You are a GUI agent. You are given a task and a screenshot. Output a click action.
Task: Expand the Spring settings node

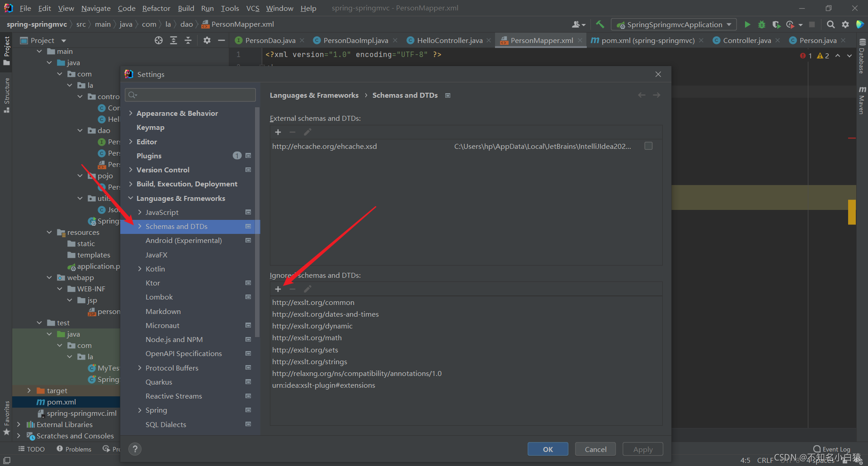(140, 410)
